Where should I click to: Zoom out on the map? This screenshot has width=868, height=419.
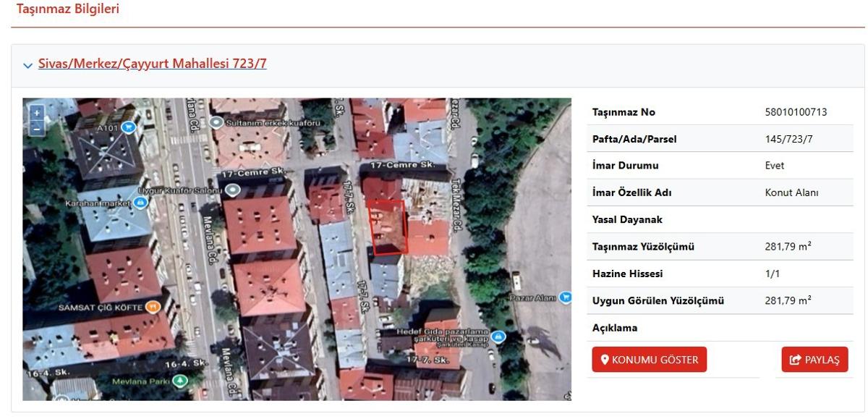tap(38, 128)
